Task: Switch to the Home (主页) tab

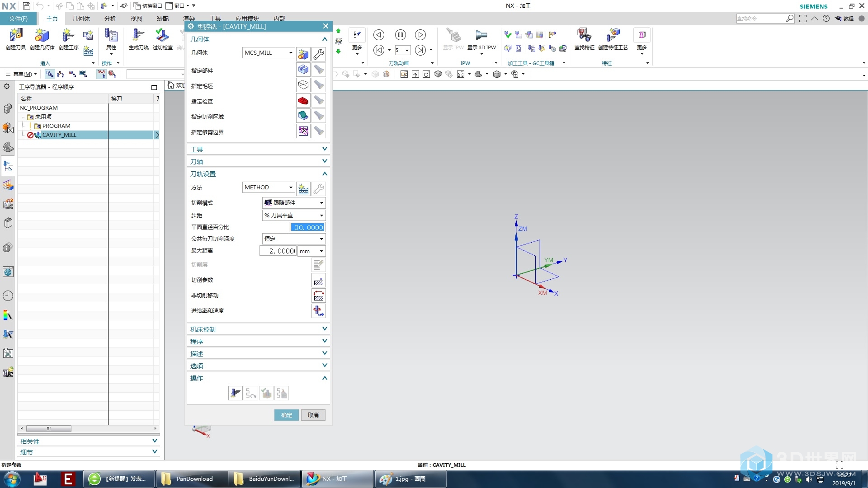Action: click(52, 19)
